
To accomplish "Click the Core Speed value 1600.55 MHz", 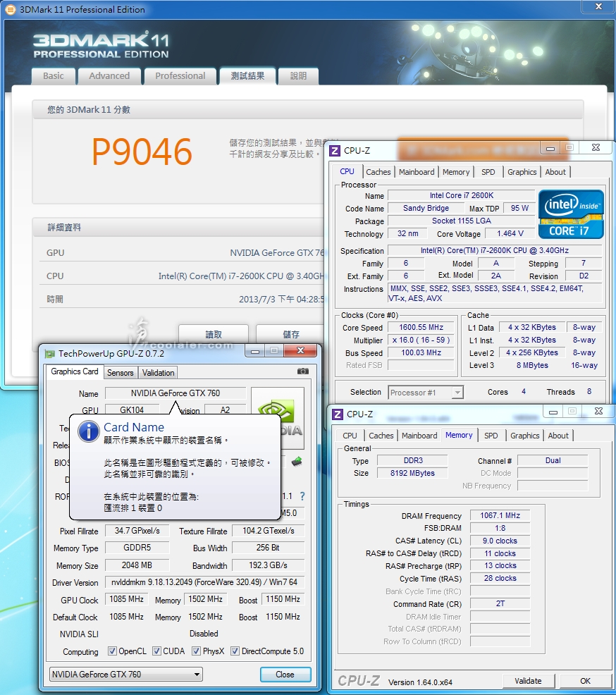I will pyautogui.click(x=421, y=328).
